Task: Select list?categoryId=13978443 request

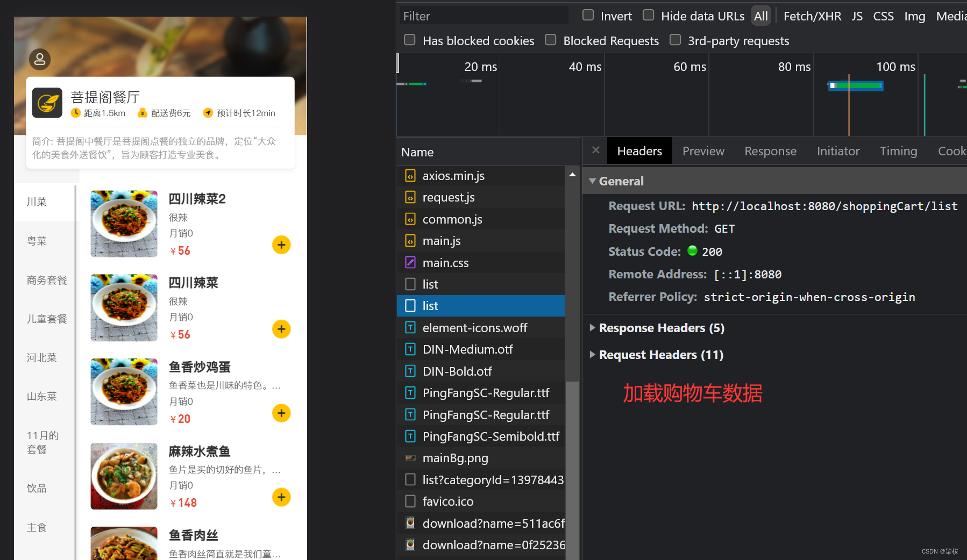Action: point(481,480)
